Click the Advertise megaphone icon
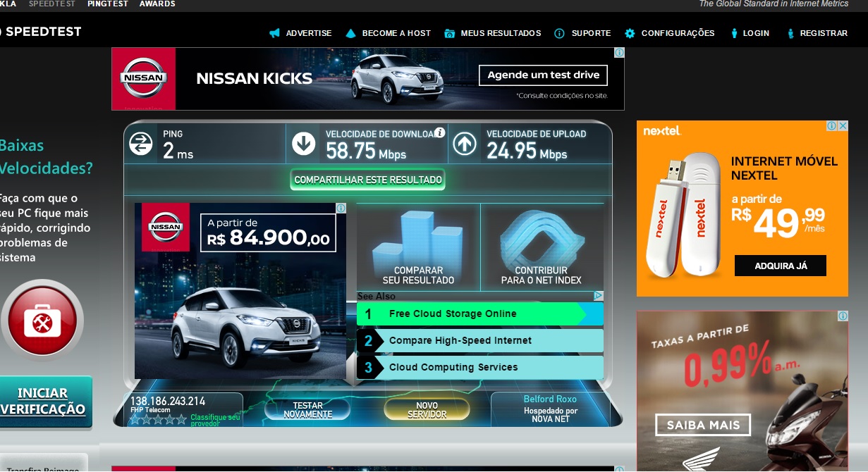Image resolution: width=868 pixels, height=472 pixels. 274,33
